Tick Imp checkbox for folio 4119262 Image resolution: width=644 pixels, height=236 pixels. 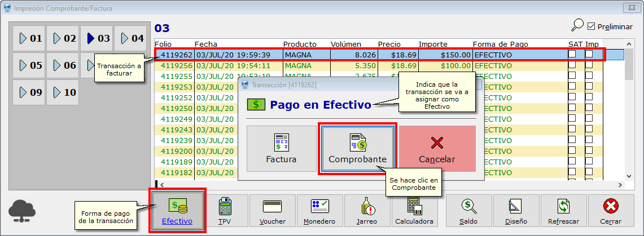tap(589, 55)
